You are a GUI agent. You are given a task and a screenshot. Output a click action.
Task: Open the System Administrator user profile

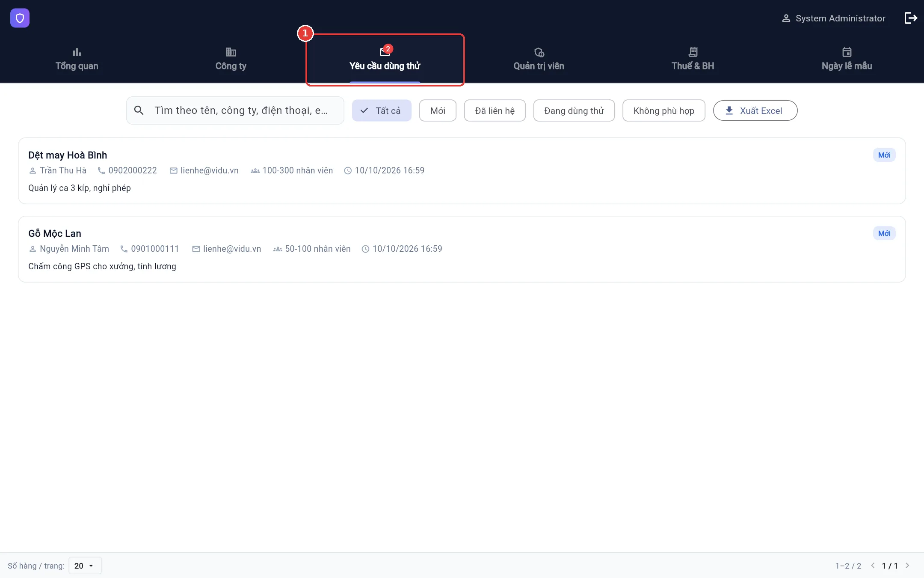point(833,18)
